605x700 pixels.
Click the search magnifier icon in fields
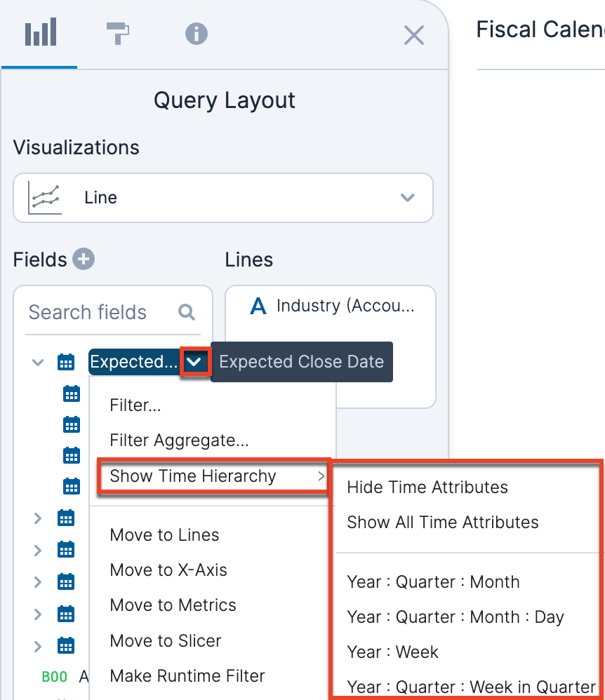coord(187,312)
